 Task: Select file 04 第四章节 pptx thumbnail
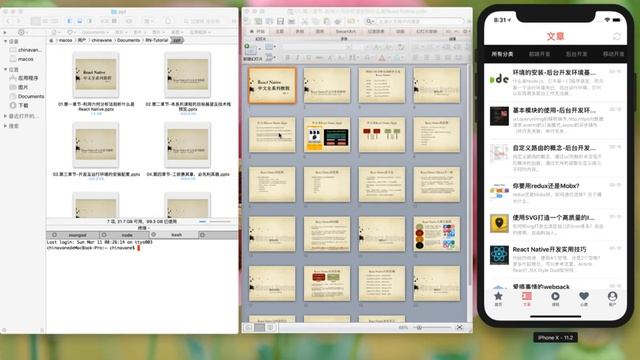pyautogui.click(x=188, y=145)
